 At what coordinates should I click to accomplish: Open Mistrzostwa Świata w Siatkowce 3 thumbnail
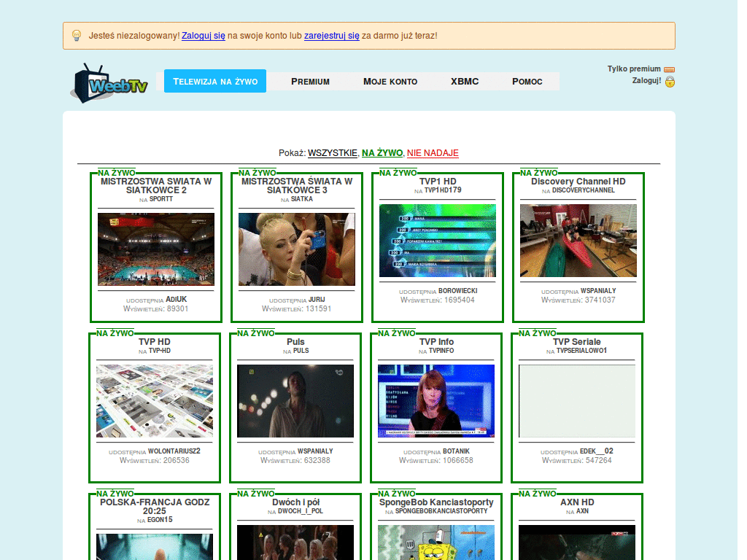pyautogui.click(x=297, y=249)
